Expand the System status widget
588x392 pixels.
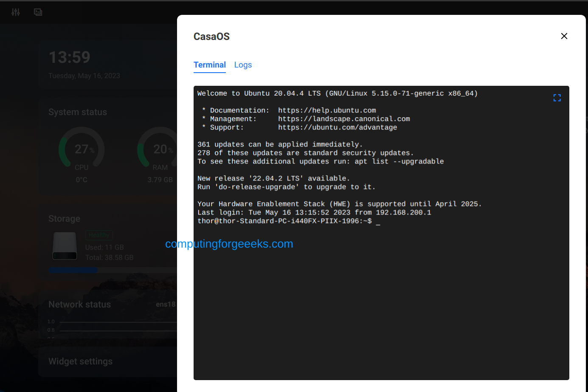pos(78,112)
